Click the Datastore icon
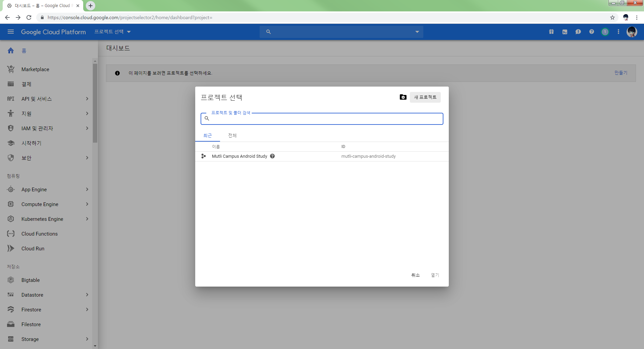This screenshot has height=349, width=644. [x=11, y=295]
